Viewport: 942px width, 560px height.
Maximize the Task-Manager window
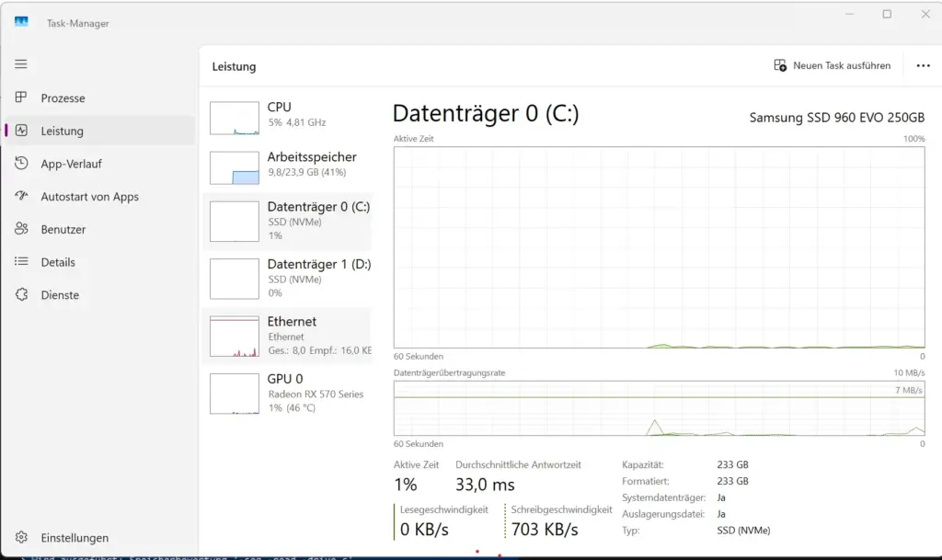pos(887,14)
